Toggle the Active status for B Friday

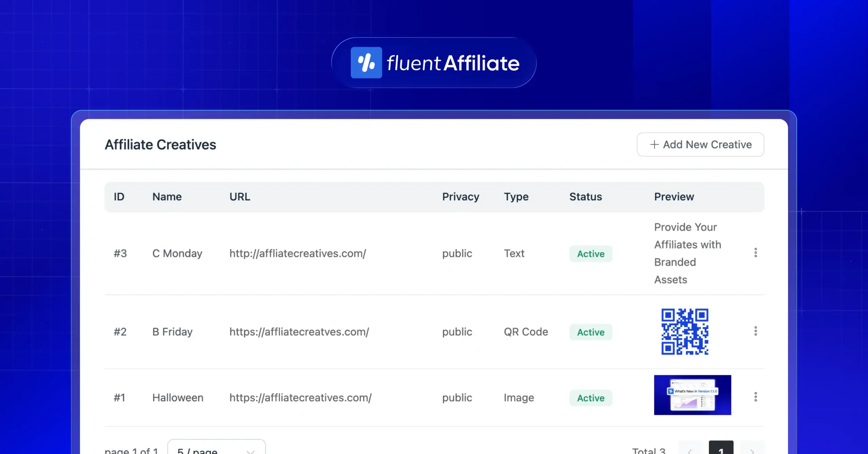(x=590, y=332)
